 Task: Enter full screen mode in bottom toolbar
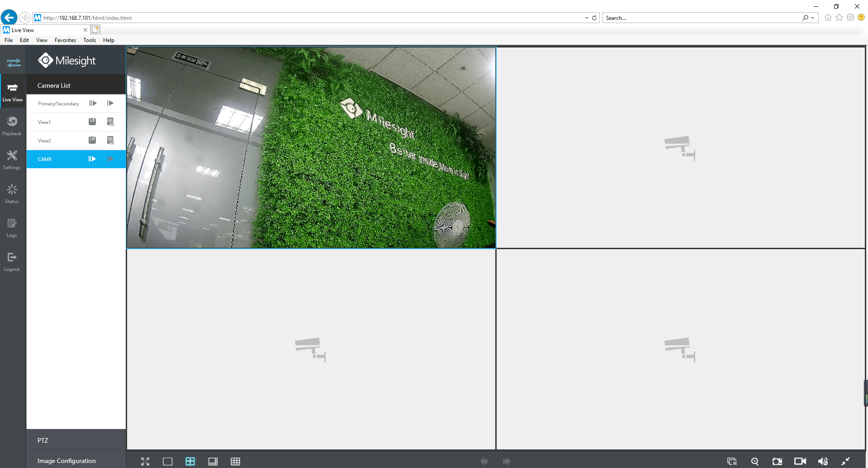coord(145,461)
